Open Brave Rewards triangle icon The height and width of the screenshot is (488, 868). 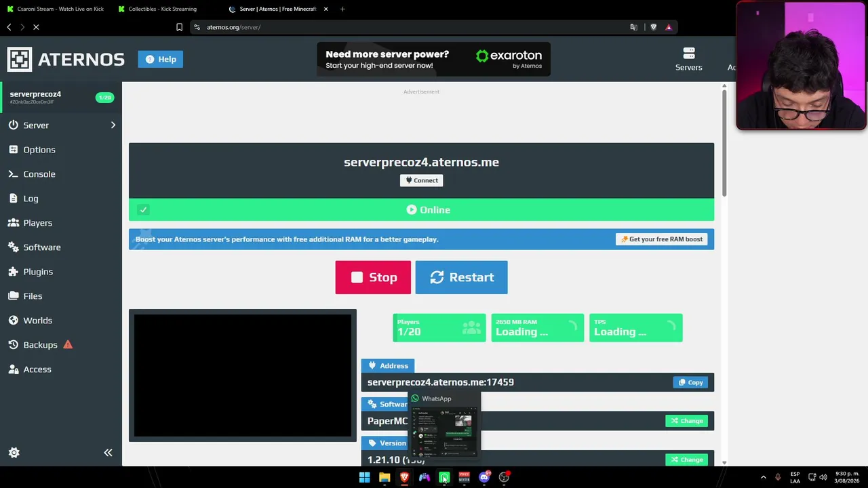[x=669, y=27]
